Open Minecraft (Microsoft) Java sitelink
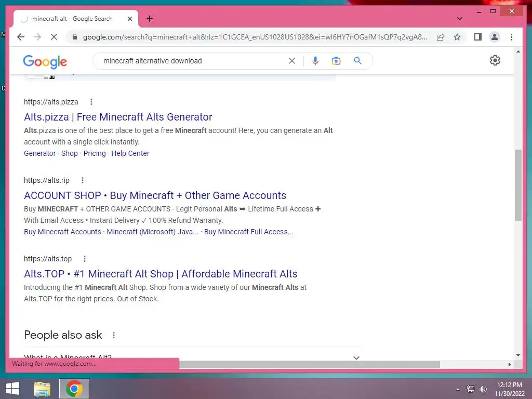 pos(152,232)
